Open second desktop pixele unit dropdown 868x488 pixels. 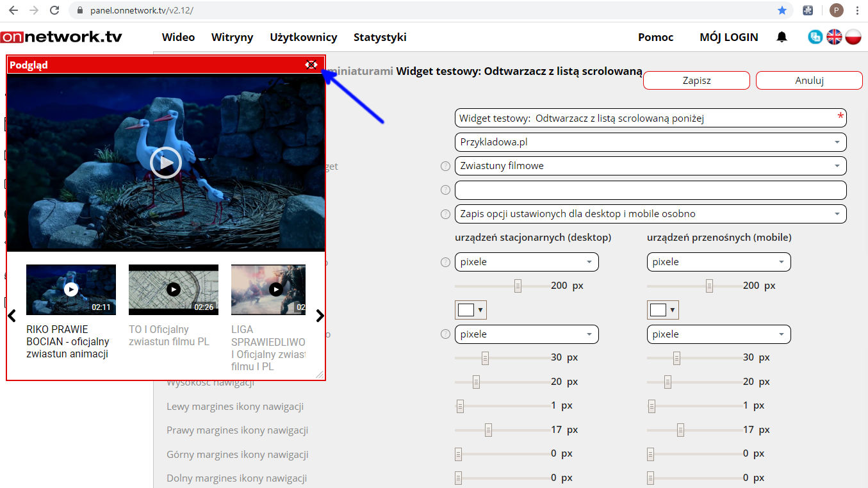click(527, 334)
